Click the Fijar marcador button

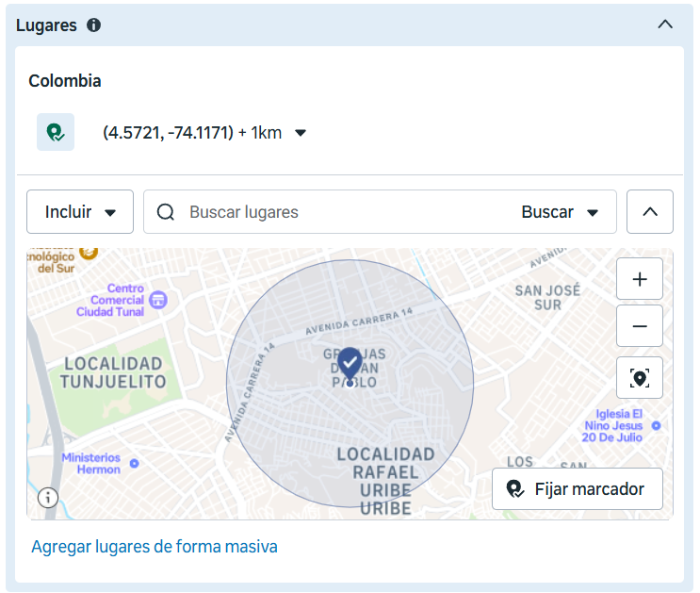click(x=577, y=489)
